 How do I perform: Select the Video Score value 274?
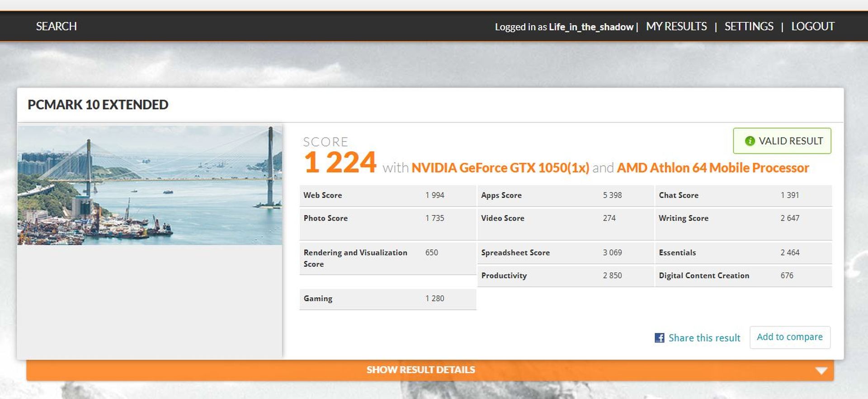tap(609, 218)
